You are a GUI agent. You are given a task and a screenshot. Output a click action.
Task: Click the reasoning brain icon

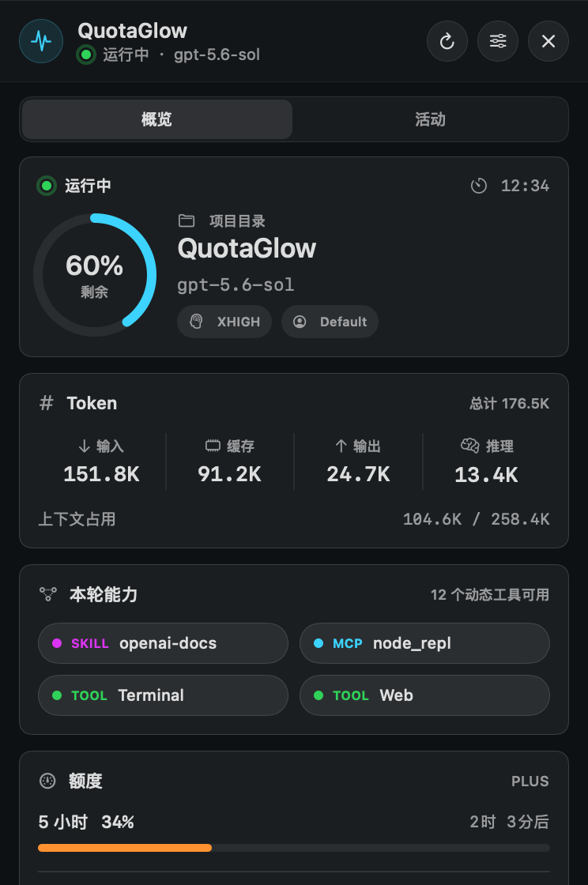coord(470,446)
